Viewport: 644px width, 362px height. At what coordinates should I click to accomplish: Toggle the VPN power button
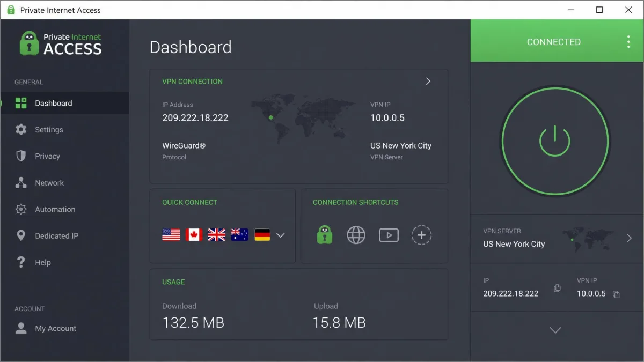point(555,142)
